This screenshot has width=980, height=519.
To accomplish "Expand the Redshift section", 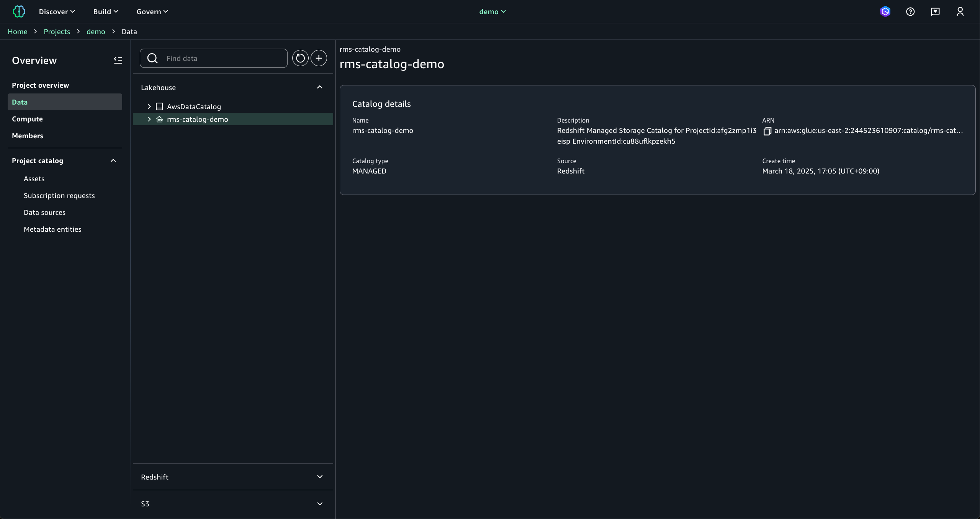I will coord(320,477).
